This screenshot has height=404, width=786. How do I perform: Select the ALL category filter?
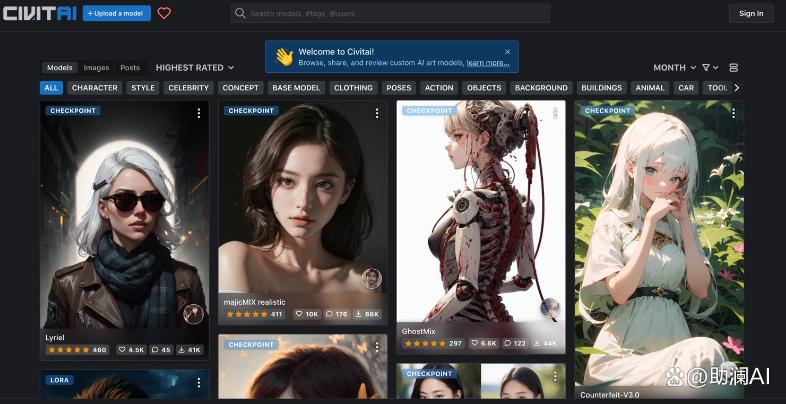pos(51,88)
